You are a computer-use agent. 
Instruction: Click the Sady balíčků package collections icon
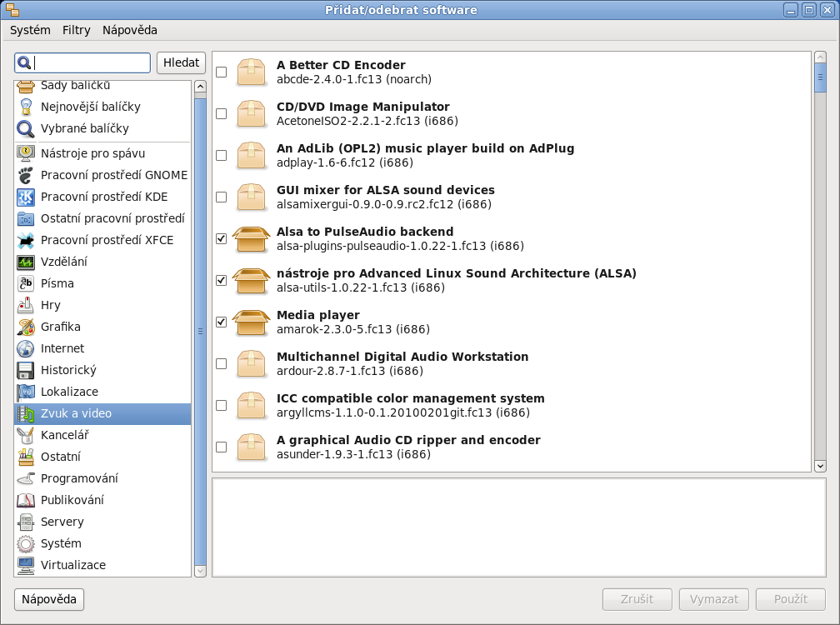pyautogui.click(x=26, y=86)
